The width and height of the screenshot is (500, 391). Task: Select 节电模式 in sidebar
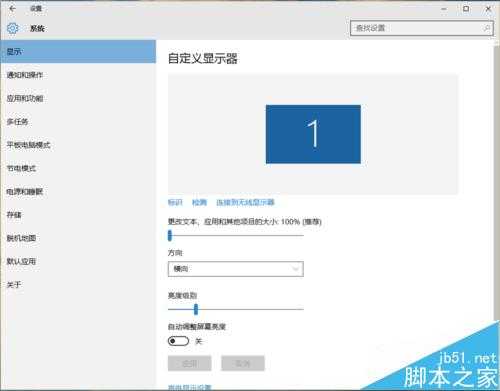tap(78, 168)
